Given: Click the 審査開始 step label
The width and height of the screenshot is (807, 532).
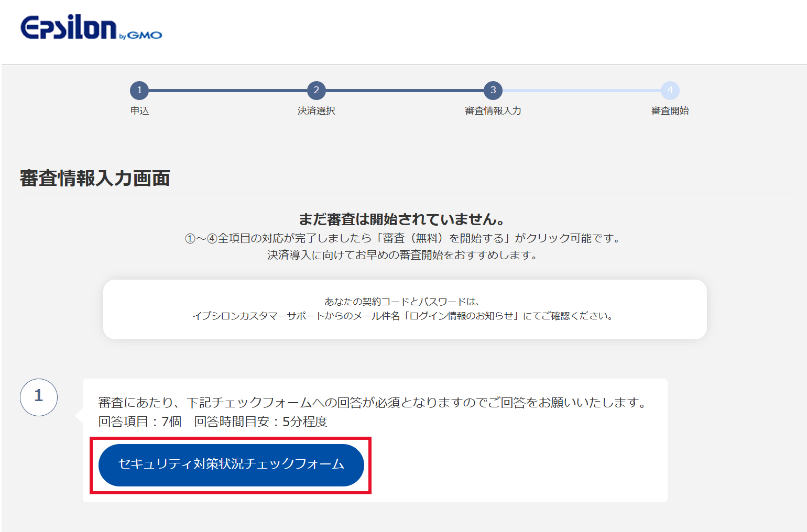Looking at the screenshot, I should [670, 111].
